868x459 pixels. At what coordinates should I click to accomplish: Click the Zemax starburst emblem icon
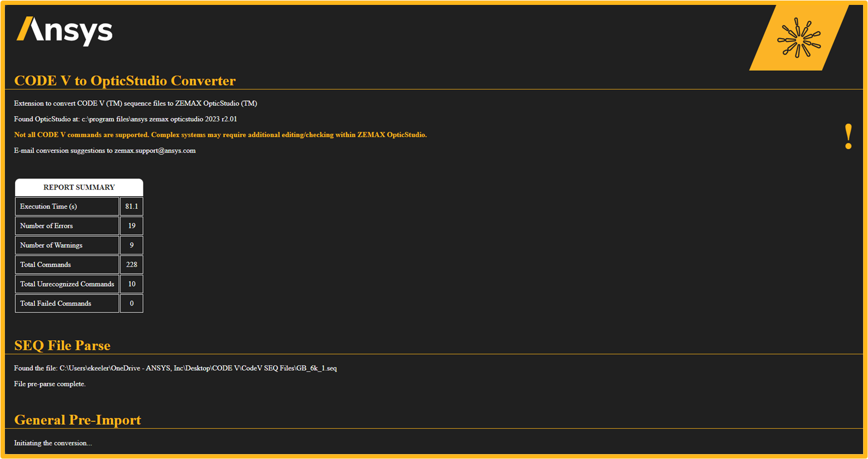(x=799, y=38)
